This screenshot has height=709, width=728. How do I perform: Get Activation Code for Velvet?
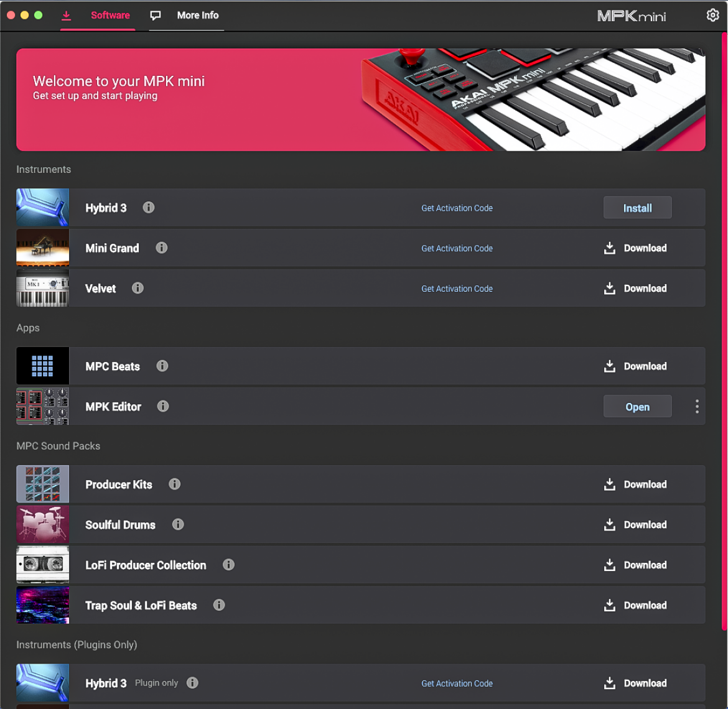[457, 289]
